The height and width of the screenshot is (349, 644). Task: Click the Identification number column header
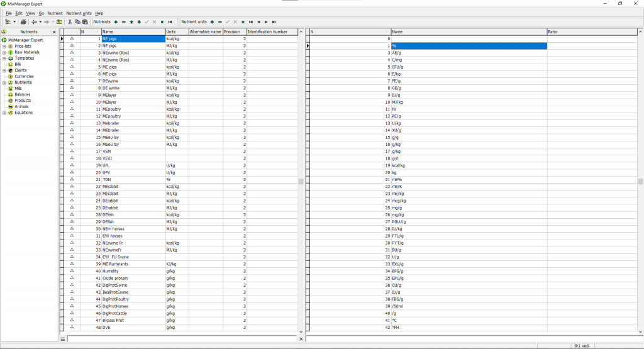(x=272, y=31)
